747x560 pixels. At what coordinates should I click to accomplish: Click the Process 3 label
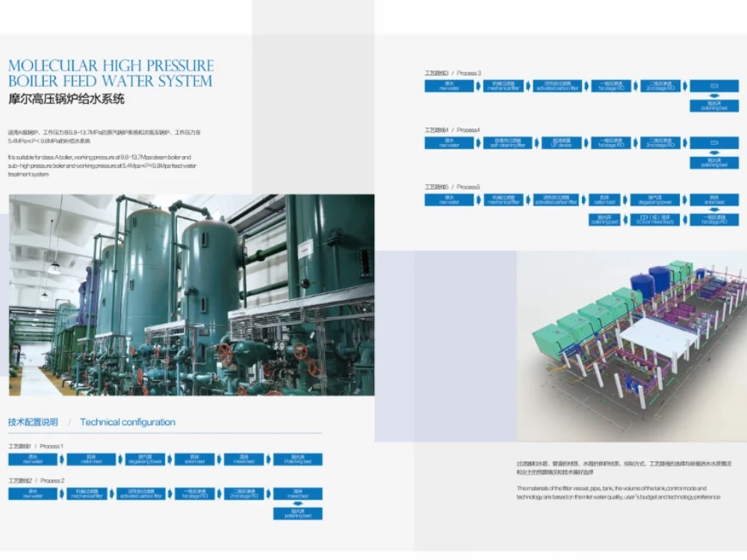[468, 73]
